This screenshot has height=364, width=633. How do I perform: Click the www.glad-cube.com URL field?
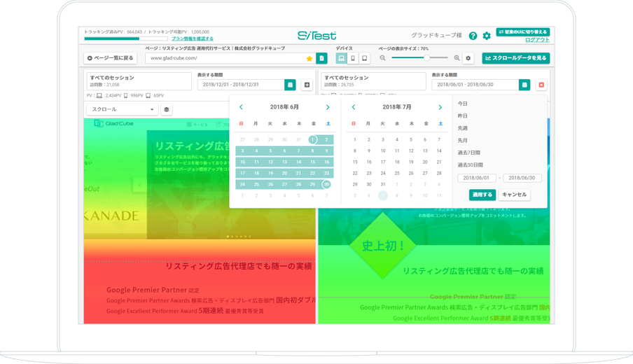[224, 58]
